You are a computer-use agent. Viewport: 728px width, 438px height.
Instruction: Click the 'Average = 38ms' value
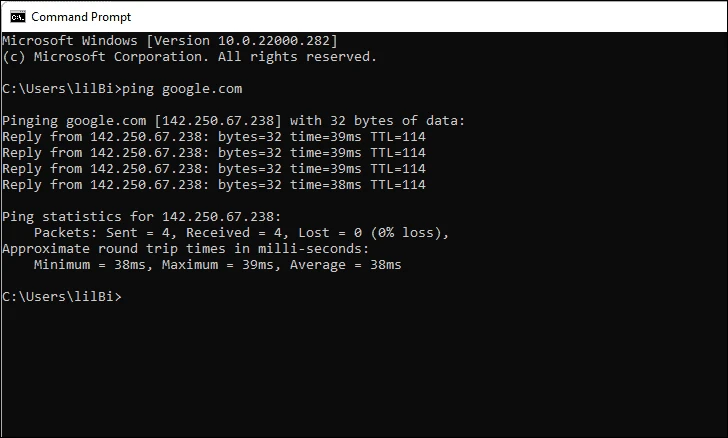(346, 265)
